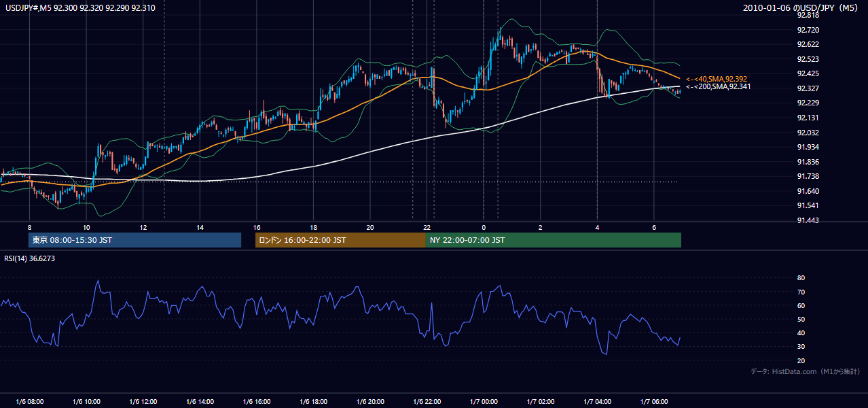
Task: Click the 1/6 10:00 time label
Action: point(86,402)
